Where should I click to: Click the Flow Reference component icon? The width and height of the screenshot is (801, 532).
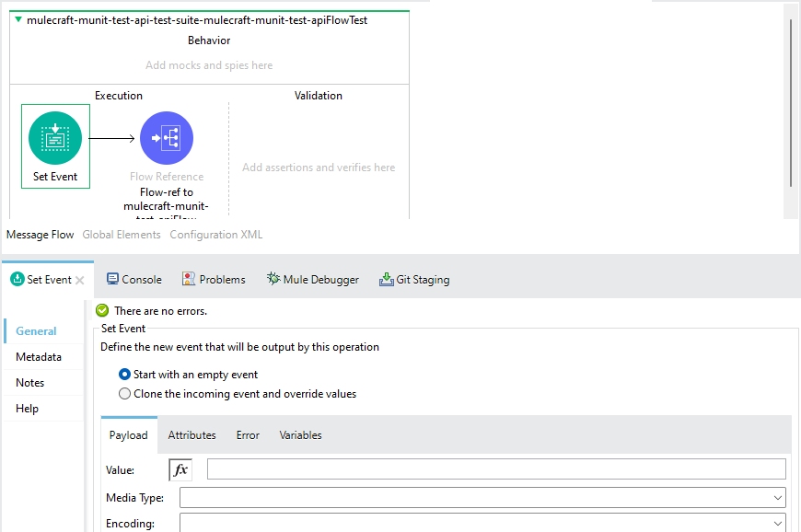(167, 138)
